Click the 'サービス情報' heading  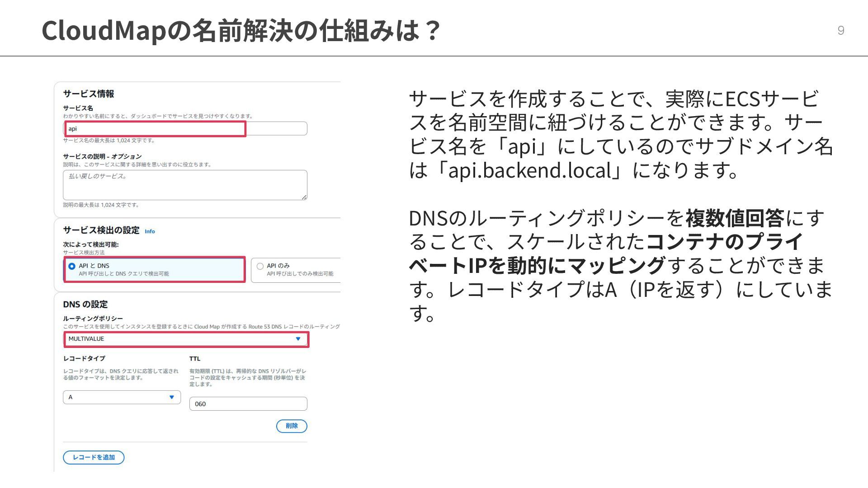(89, 94)
